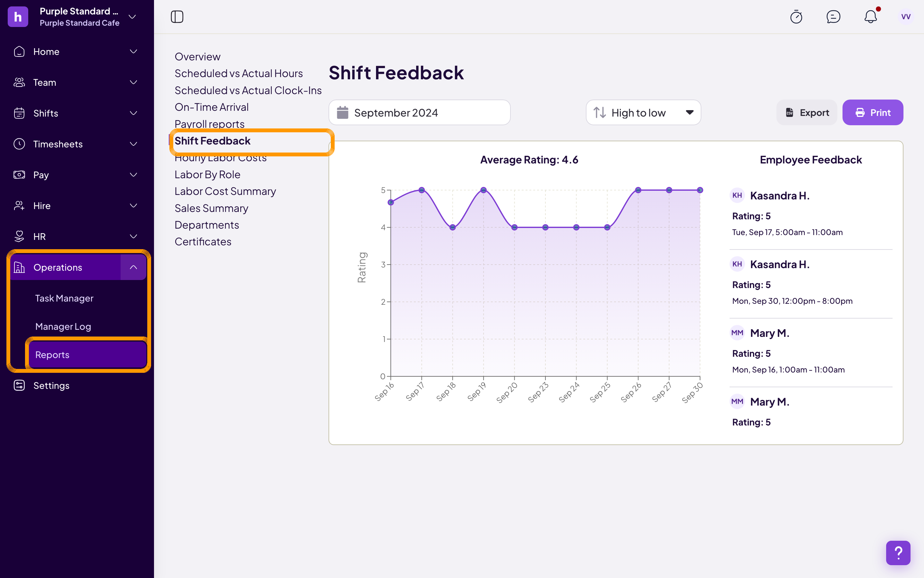Click the Settings sliders icon in sidebar
The image size is (924, 578).
(x=19, y=385)
